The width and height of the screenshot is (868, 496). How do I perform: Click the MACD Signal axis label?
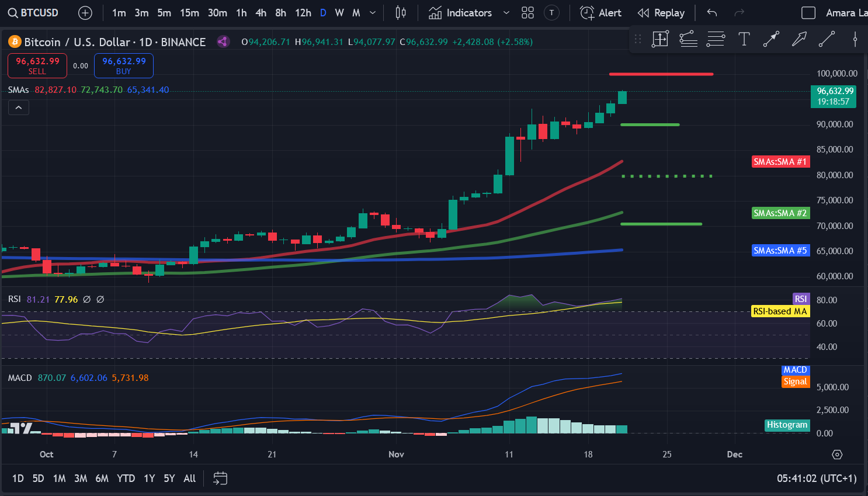click(796, 381)
